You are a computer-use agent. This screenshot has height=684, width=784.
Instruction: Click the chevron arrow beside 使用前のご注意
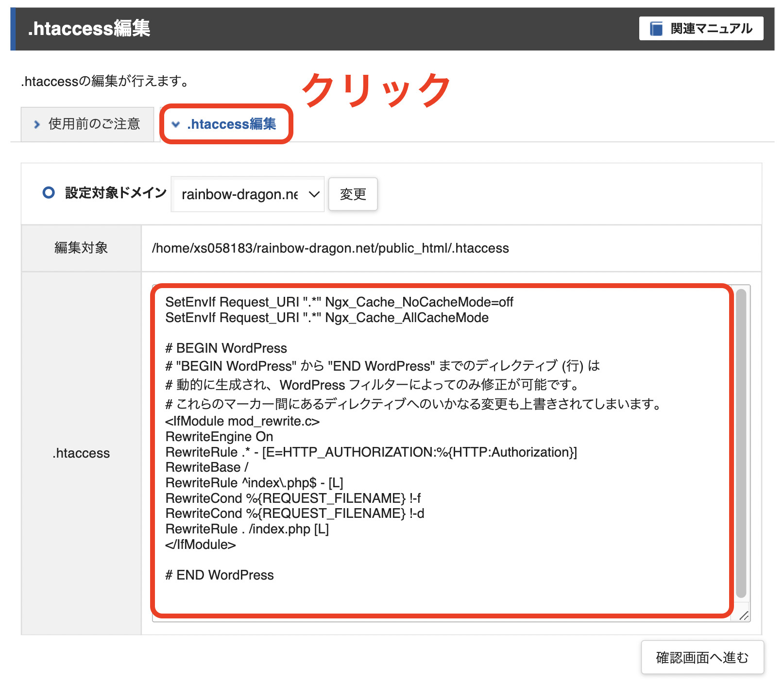tap(37, 124)
